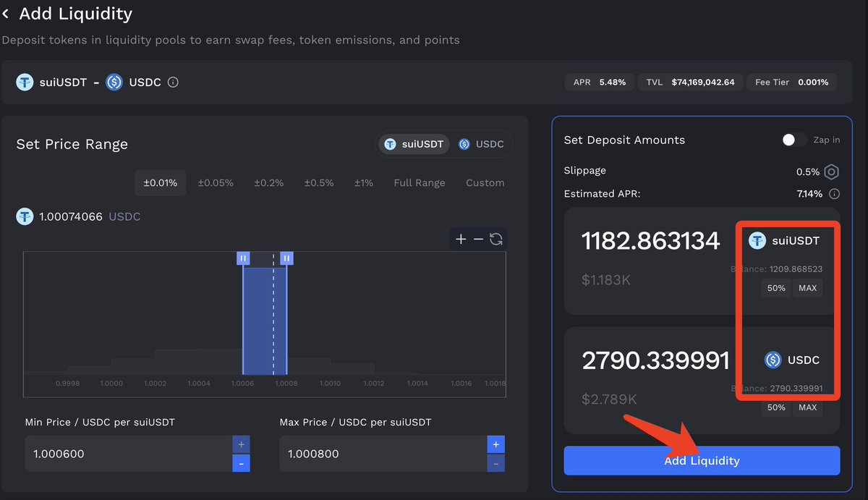
Task: Click the suiUSDT token logo in pool header
Action: point(25,82)
